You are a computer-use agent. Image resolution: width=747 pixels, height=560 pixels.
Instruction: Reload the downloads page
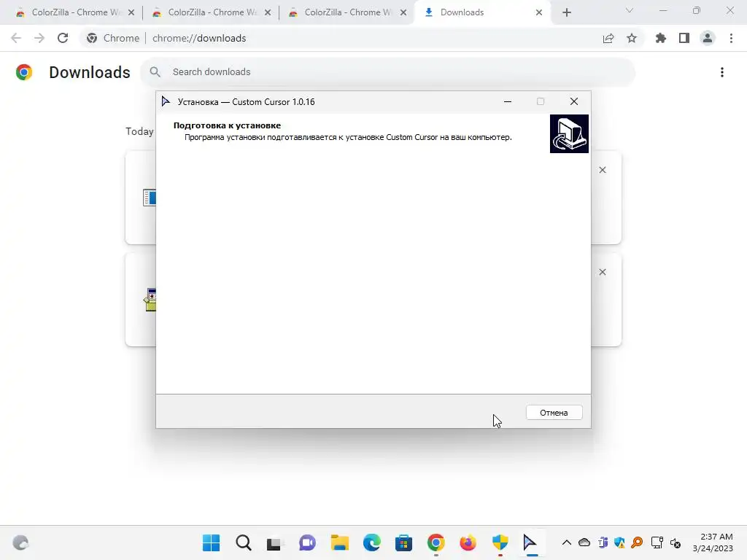click(63, 38)
